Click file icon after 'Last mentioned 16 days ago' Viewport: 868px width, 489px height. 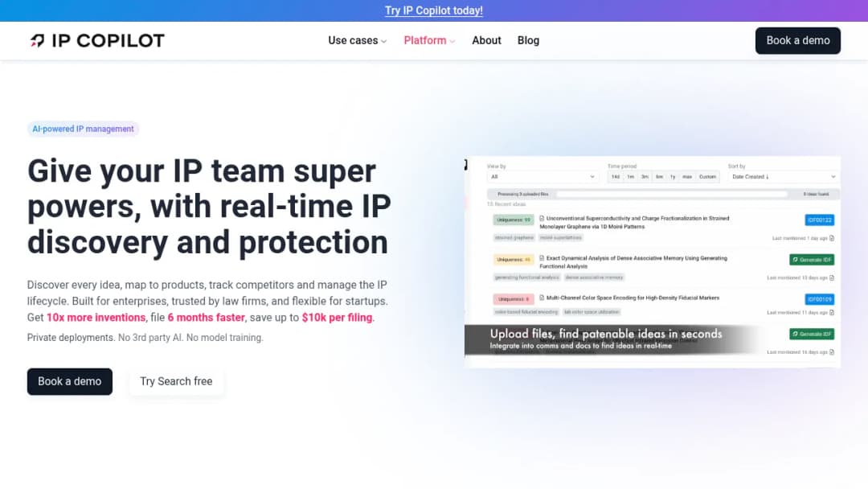tap(832, 352)
